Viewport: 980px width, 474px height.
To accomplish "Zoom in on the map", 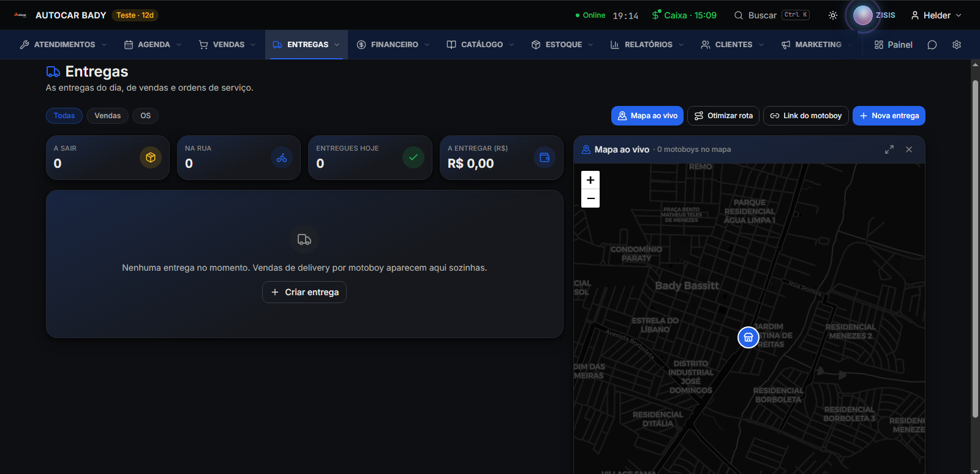I will pyautogui.click(x=590, y=180).
